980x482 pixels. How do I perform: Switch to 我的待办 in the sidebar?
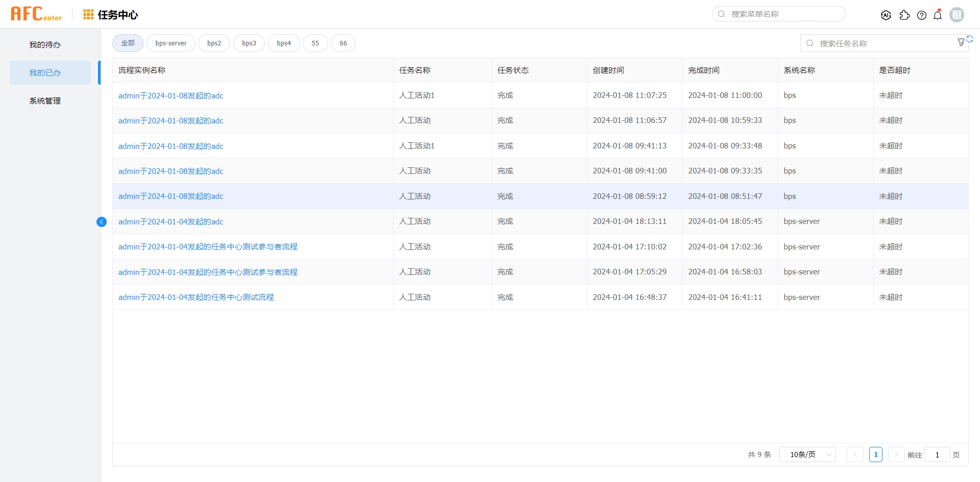coord(45,44)
